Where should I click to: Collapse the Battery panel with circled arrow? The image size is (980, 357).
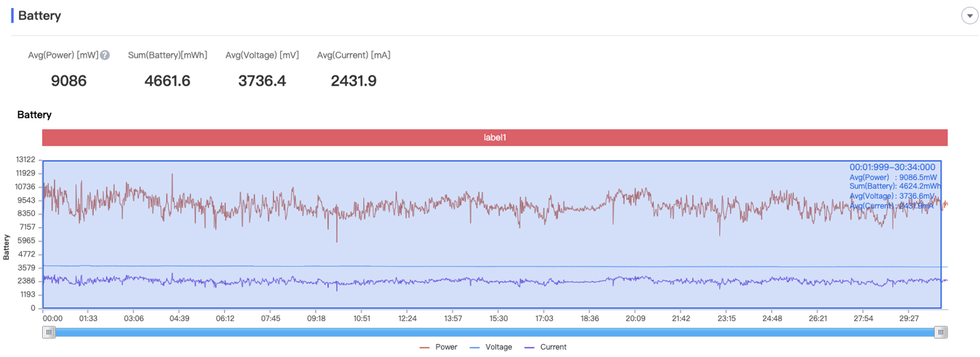(969, 16)
